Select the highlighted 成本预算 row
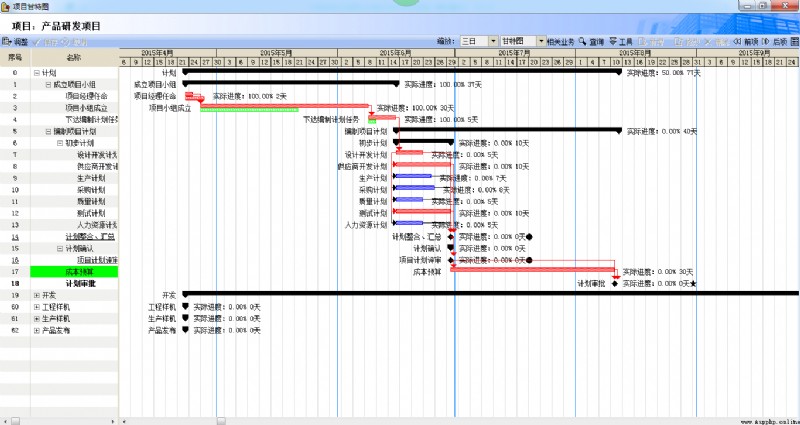The image size is (800, 425). [59, 272]
